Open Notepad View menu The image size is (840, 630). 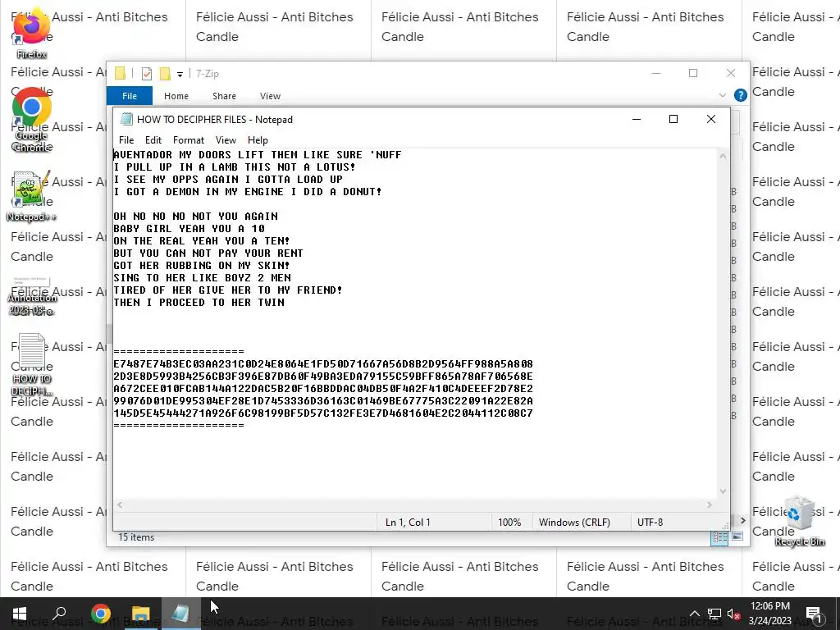[x=226, y=139]
